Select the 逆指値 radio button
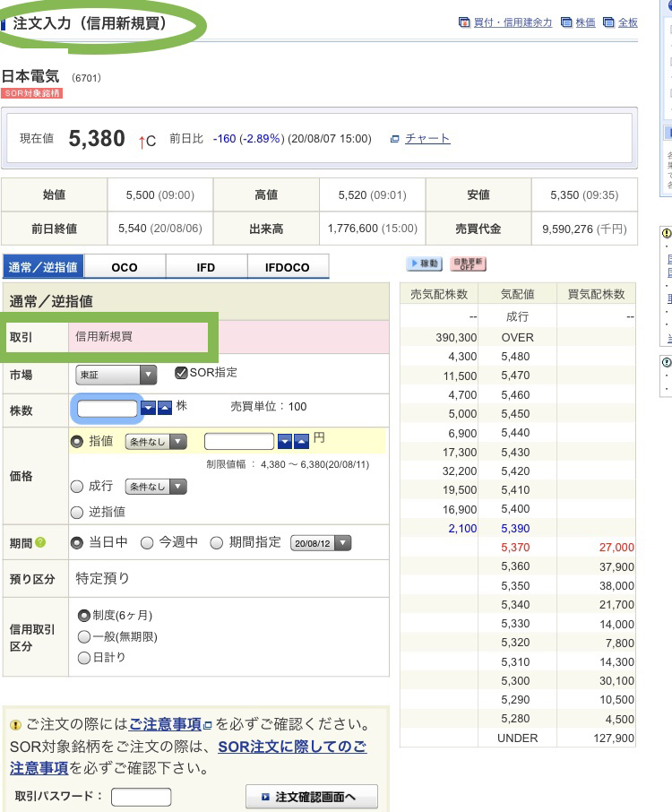The height and width of the screenshot is (812, 672). coord(77,512)
